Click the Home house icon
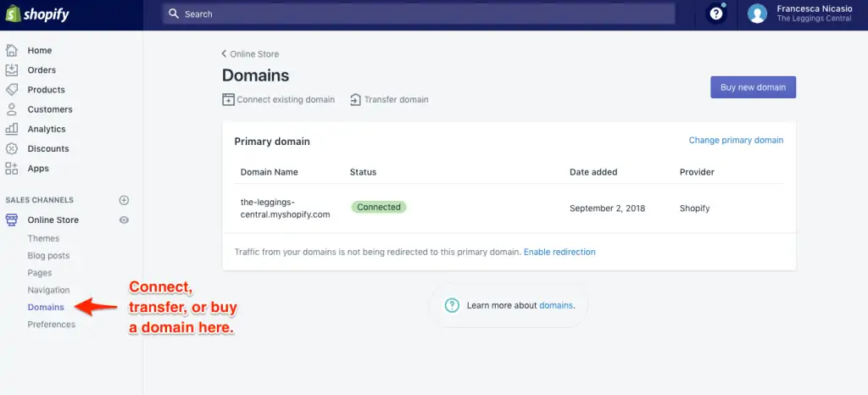This screenshot has width=868, height=395. 12,50
